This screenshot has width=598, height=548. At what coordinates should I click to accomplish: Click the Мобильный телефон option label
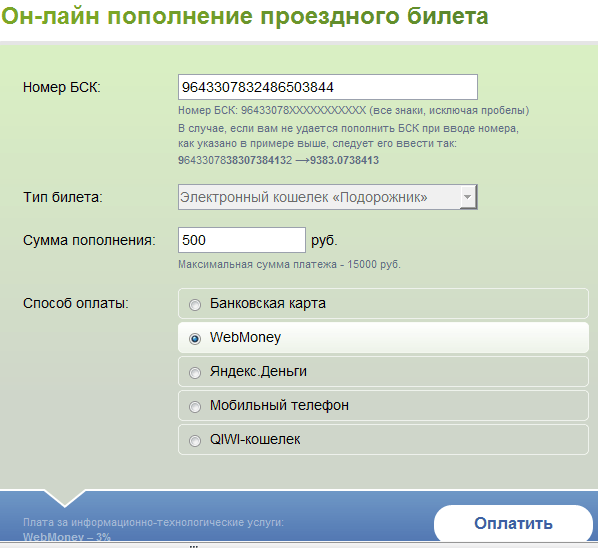pyautogui.click(x=279, y=405)
